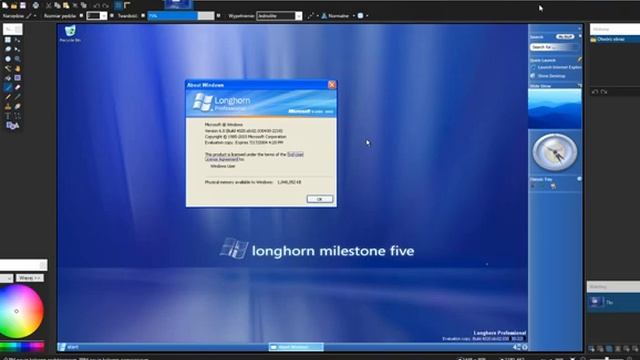The height and width of the screenshot is (360, 640).
Task: Pick a color from the palette strip
Action: click(x=22, y=347)
